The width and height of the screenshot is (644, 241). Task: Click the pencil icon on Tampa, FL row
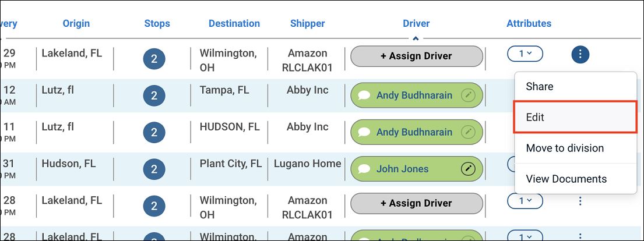click(x=468, y=95)
